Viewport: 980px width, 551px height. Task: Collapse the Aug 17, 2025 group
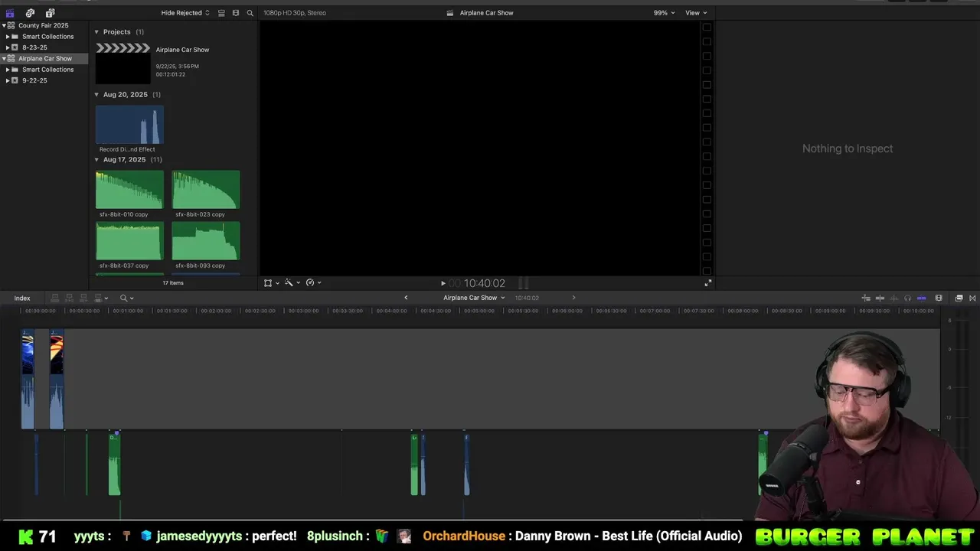point(96,159)
